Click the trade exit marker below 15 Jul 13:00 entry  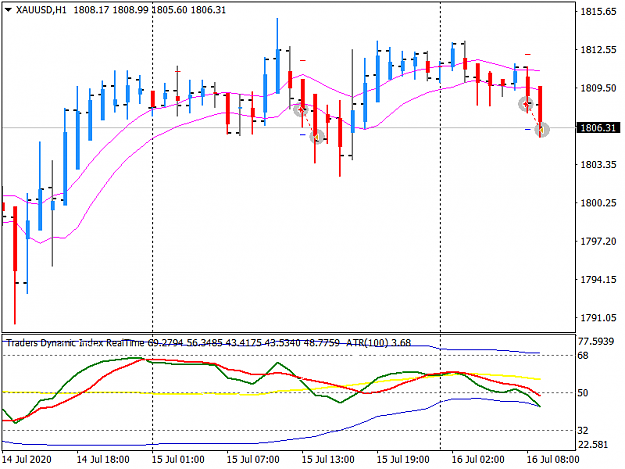317,137
